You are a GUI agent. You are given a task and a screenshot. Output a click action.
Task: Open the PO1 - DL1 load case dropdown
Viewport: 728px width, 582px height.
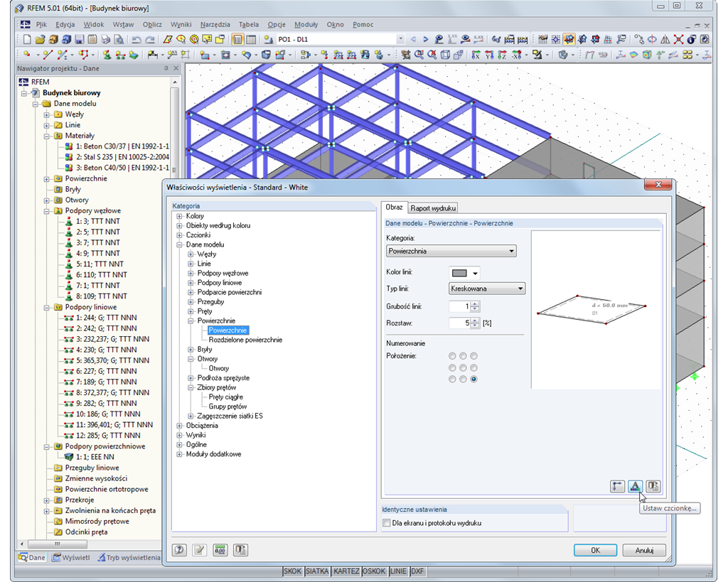click(x=400, y=40)
